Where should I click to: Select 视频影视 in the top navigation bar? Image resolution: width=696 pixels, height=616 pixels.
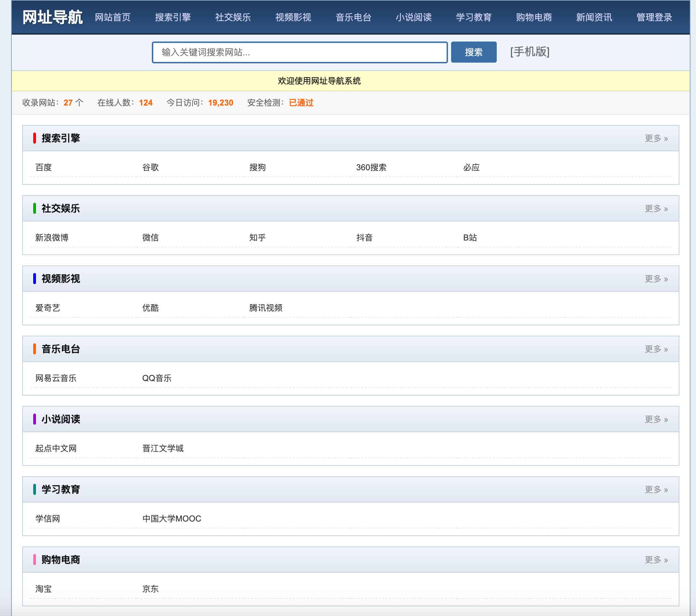pyautogui.click(x=293, y=17)
